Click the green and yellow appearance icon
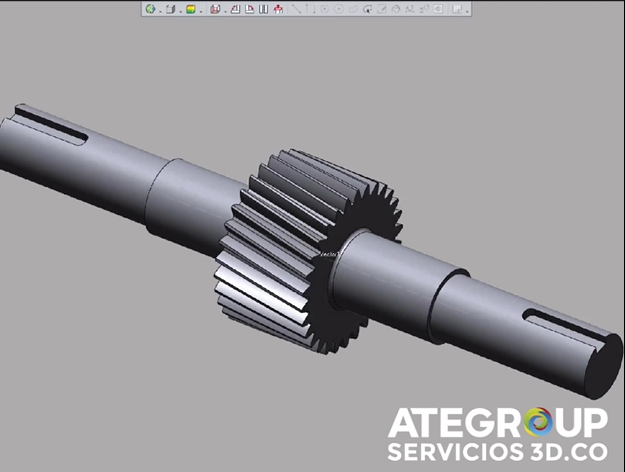Image resolution: width=625 pixels, height=472 pixels. pos(190,9)
